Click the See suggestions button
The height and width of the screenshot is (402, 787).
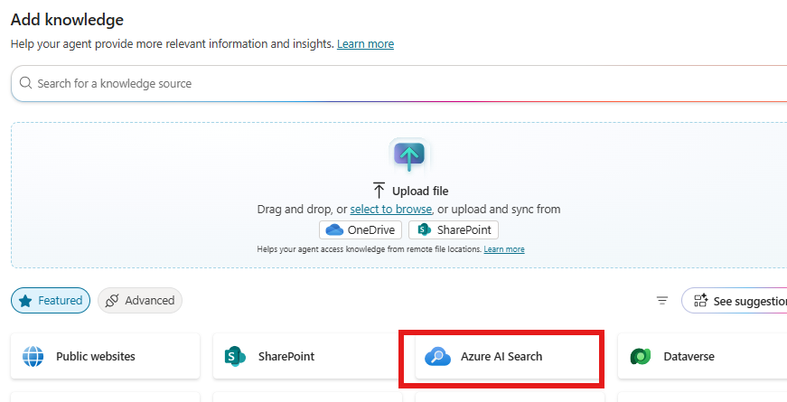[734, 301]
